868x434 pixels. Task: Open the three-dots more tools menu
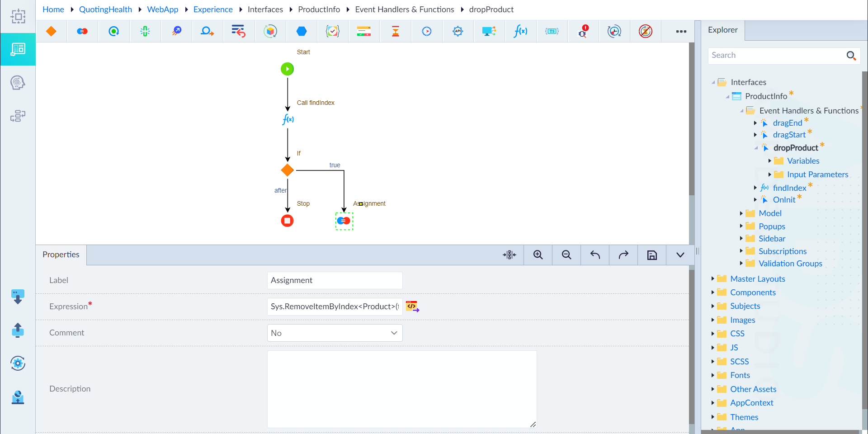tap(681, 31)
